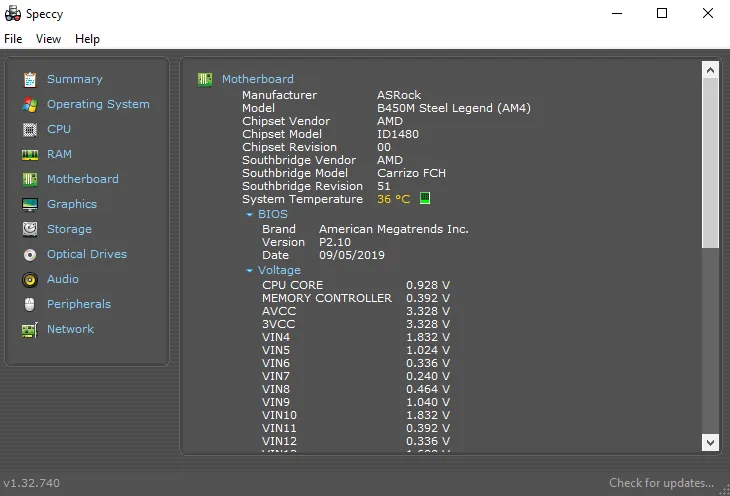Click the ID1480 chipset model value

(x=398, y=134)
